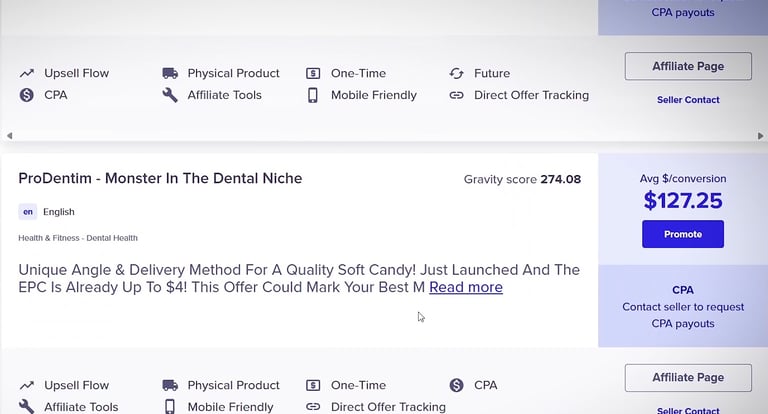Image resolution: width=768 pixels, height=414 pixels.
Task: Click the Affiliate Tools wrench icon in top listing
Action: pyautogui.click(x=170, y=95)
